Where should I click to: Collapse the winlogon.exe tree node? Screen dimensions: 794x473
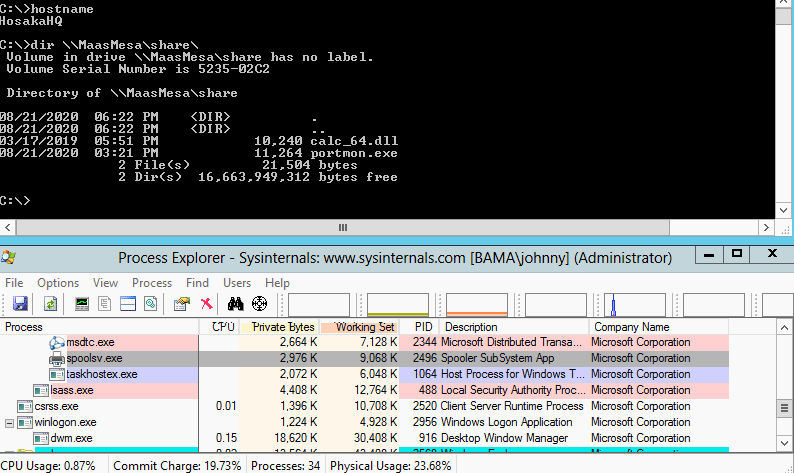coord(9,423)
